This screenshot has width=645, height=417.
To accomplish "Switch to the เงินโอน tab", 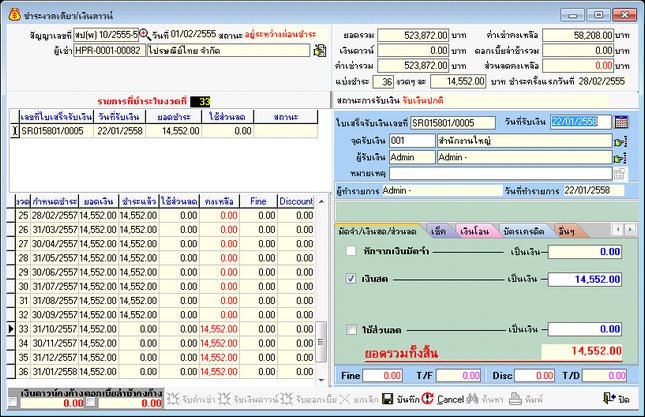I will point(475,232).
